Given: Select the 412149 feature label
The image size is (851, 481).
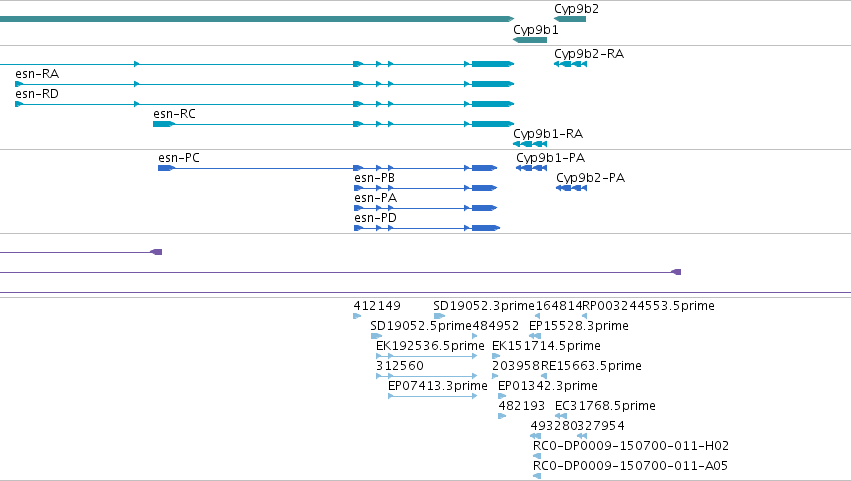Looking at the screenshot, I should [377, 306].
